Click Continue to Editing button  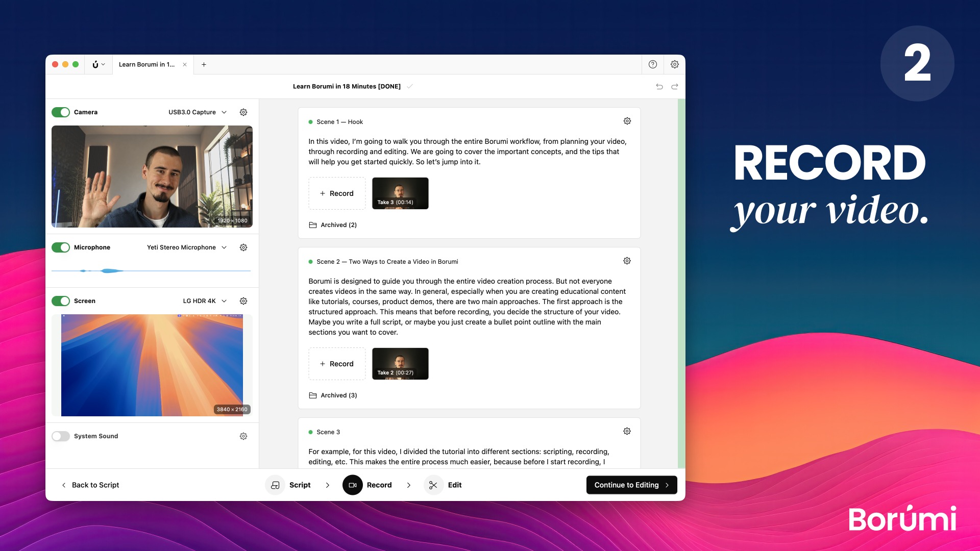pos(632,485)
